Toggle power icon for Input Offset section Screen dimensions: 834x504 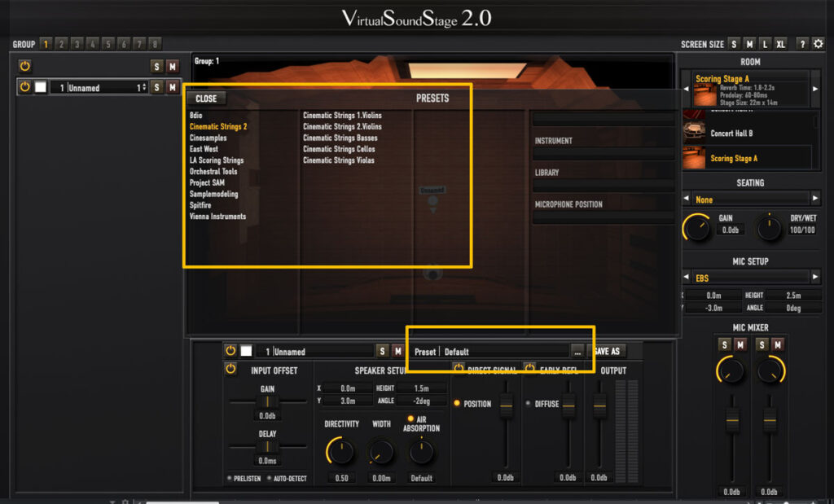tap(230, 369)
